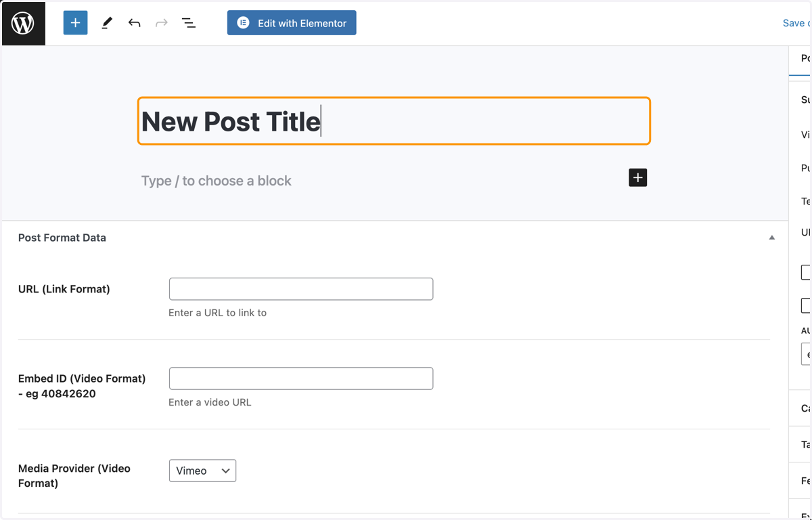Click the Save draft link
The height and width of the screenshot is (520, 812).
[x=796, y=23]
